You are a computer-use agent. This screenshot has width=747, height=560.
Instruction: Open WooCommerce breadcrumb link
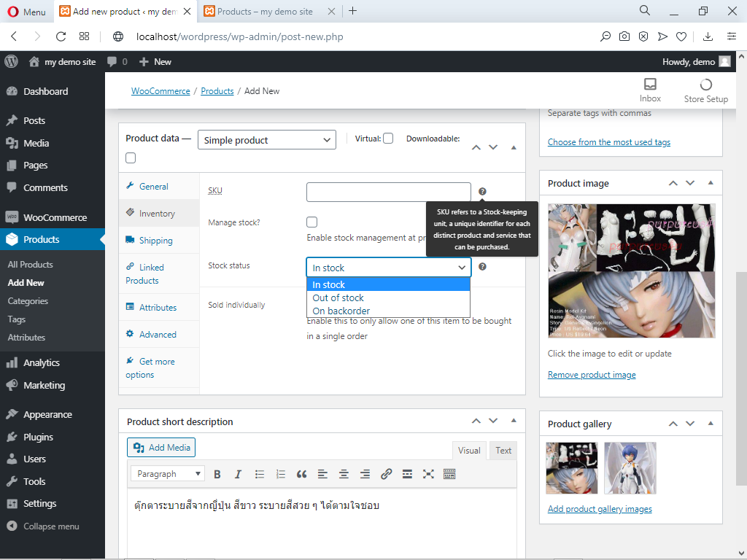click(x=160, y=91)
